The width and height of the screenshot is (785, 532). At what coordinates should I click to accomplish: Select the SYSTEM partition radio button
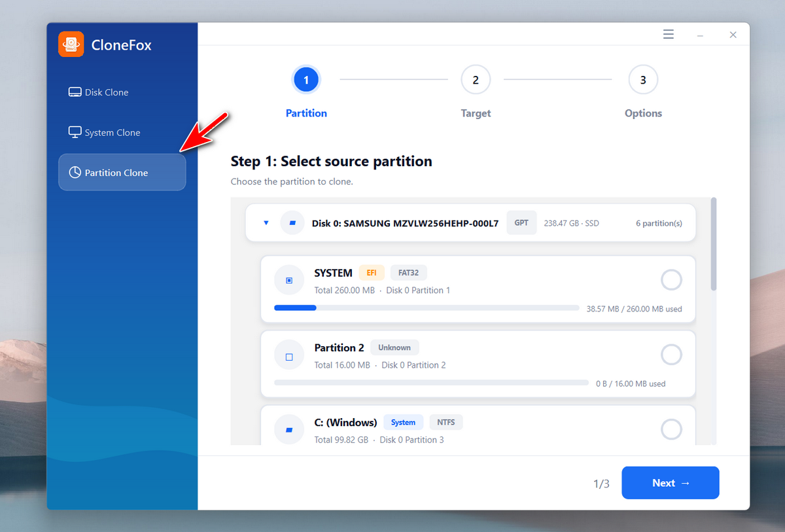click(671, 280)
